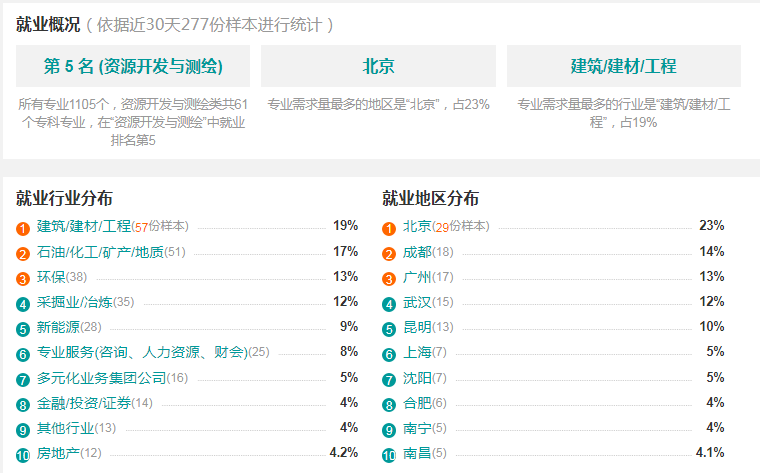Open 专业服务(咨询、人力资源、财会) link
The image size is (760, 473).
pos(142,352)
